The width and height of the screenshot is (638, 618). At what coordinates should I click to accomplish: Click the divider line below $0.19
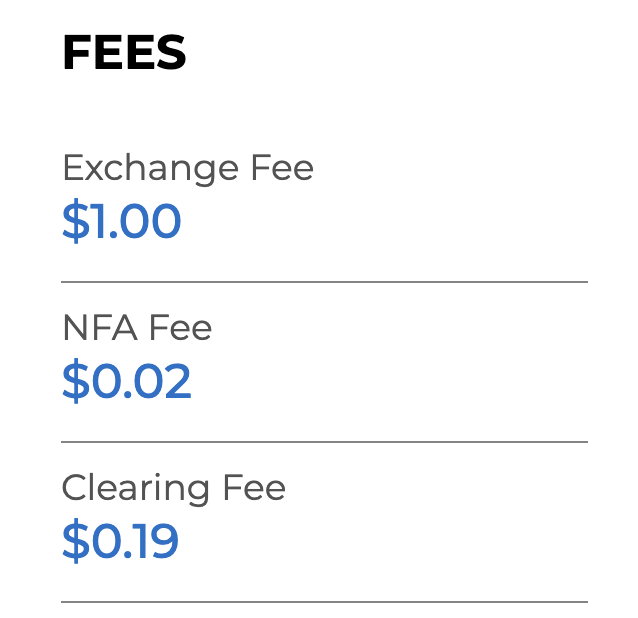[324, 601]
